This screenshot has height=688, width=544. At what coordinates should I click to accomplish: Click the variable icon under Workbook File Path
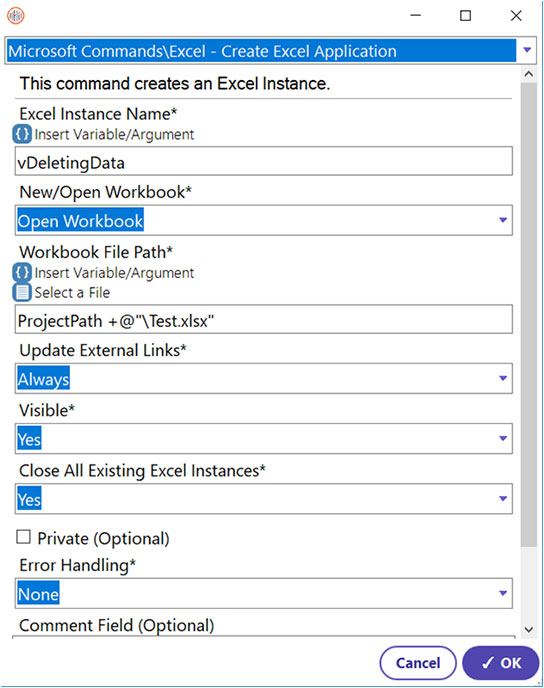[22, 272]
